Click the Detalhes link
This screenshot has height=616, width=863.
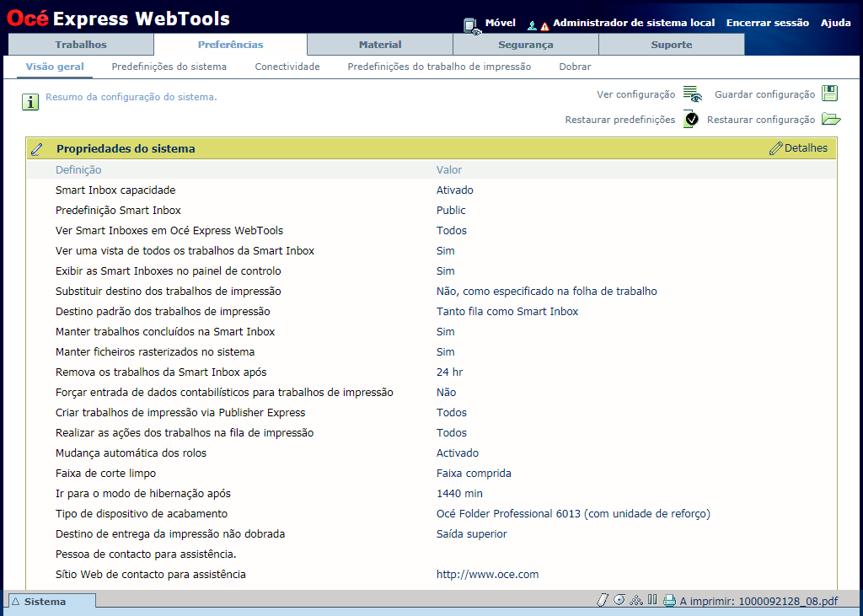(x=806, y=148)
